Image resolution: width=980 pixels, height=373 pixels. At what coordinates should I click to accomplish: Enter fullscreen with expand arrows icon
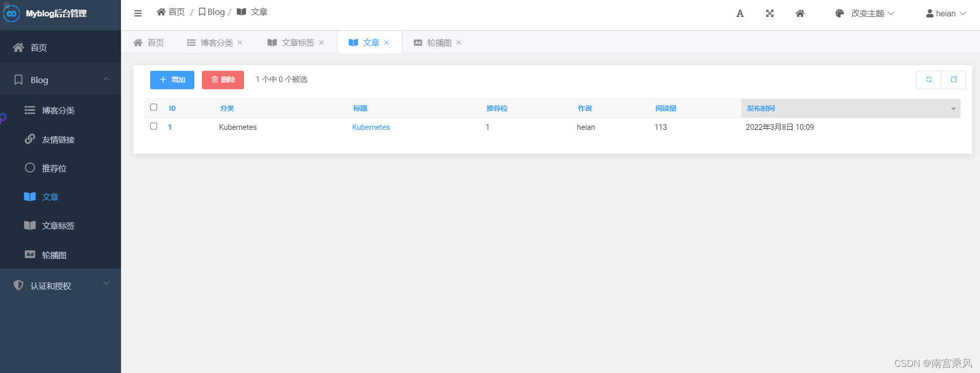[x=770, y=13]
